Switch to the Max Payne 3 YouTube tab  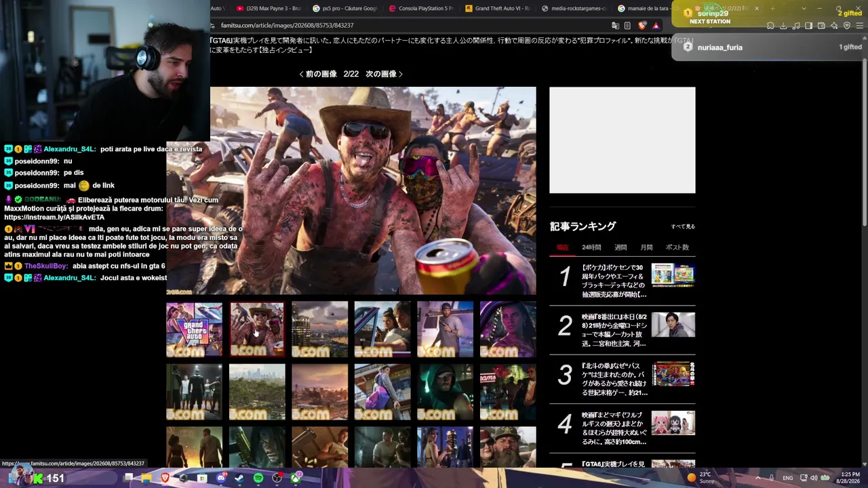point(269,8)
